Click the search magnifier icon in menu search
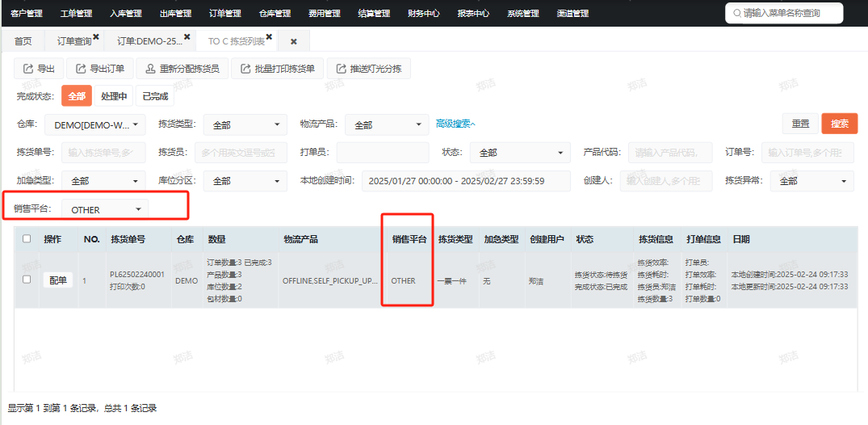The width and height of the screenshot is (868, 425). pyautogui.click(x=737, y=13)
